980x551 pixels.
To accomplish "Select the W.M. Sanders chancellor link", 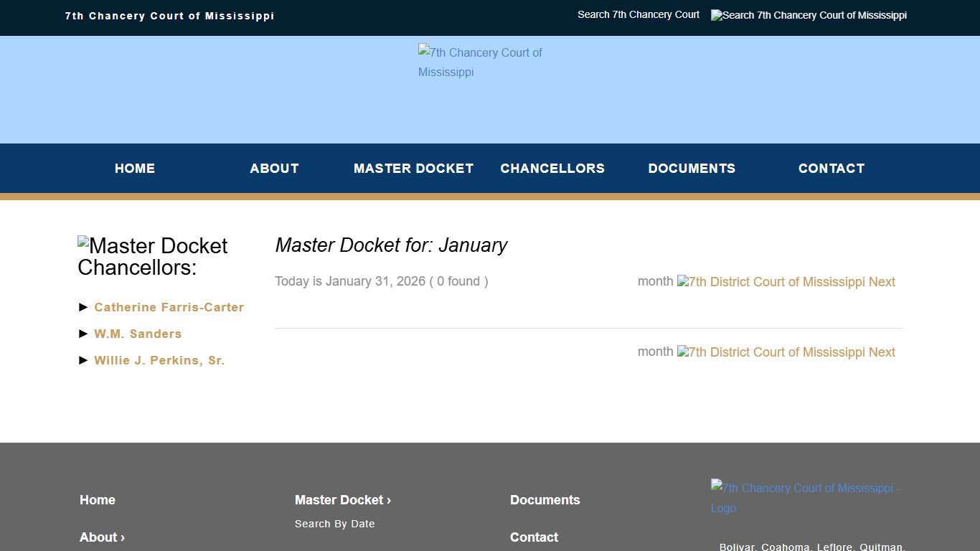I will (138, 334).
